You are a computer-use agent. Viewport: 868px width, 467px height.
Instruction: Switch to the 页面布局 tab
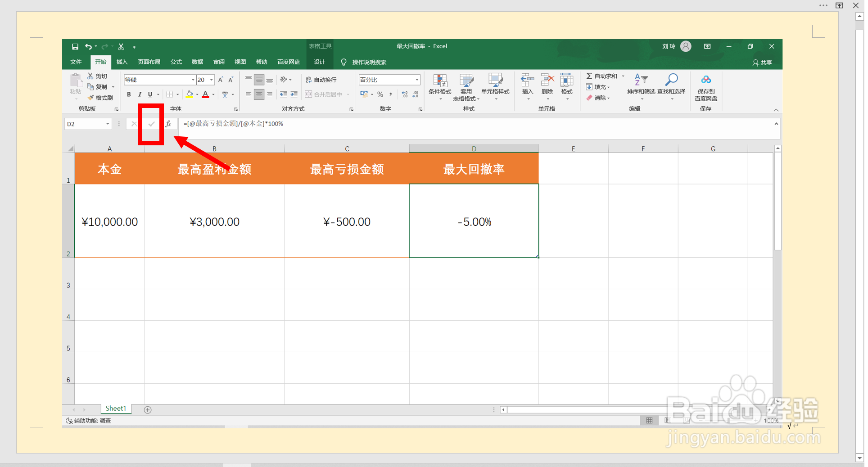coord(149,62)
